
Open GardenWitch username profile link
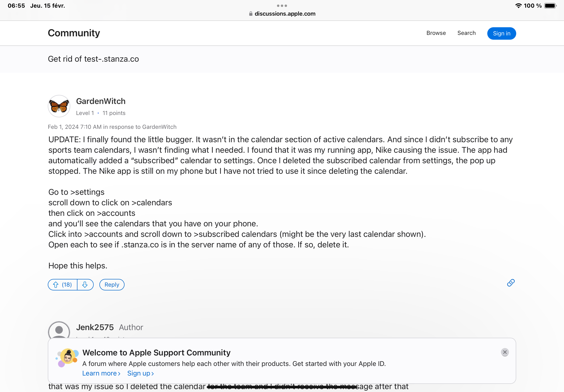(x=101, y=101)
